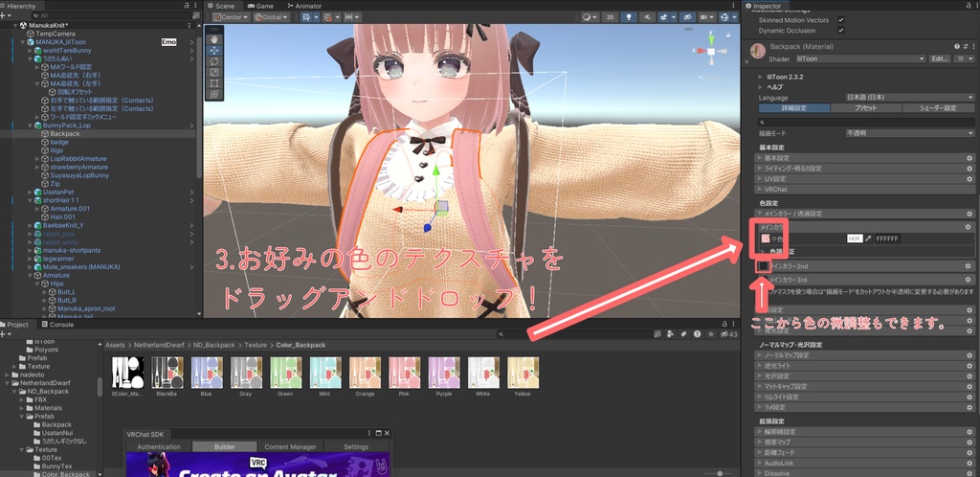The width and height of the screenshot is (980, 477).
Task: Click the Project favorites star filter icon
Action: click(711, 334)
